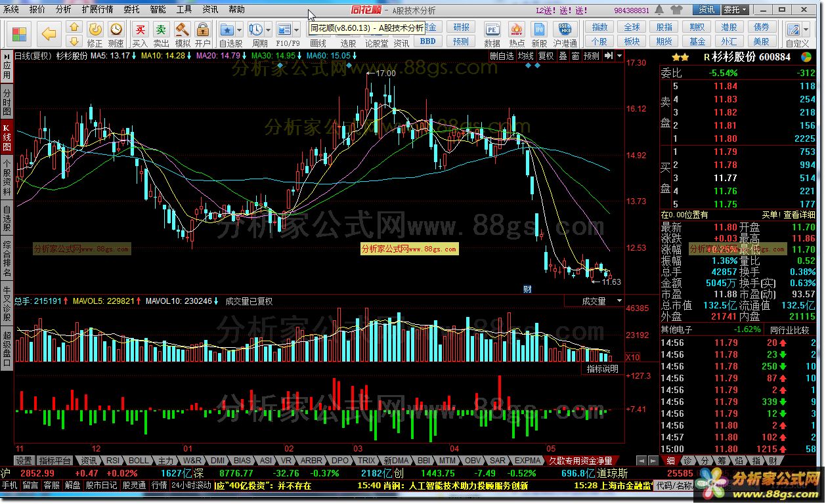
Task: Open the 个股资料 side tab
Action: click(7, 177)
